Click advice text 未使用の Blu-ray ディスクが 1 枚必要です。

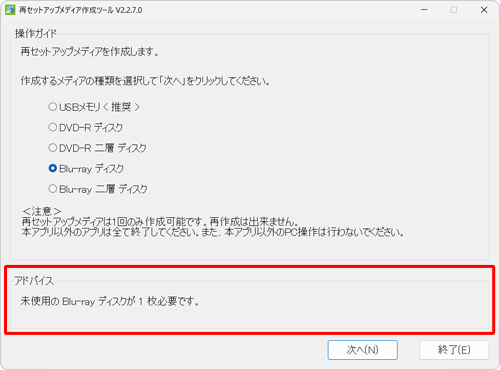click(x=110, y=301)
